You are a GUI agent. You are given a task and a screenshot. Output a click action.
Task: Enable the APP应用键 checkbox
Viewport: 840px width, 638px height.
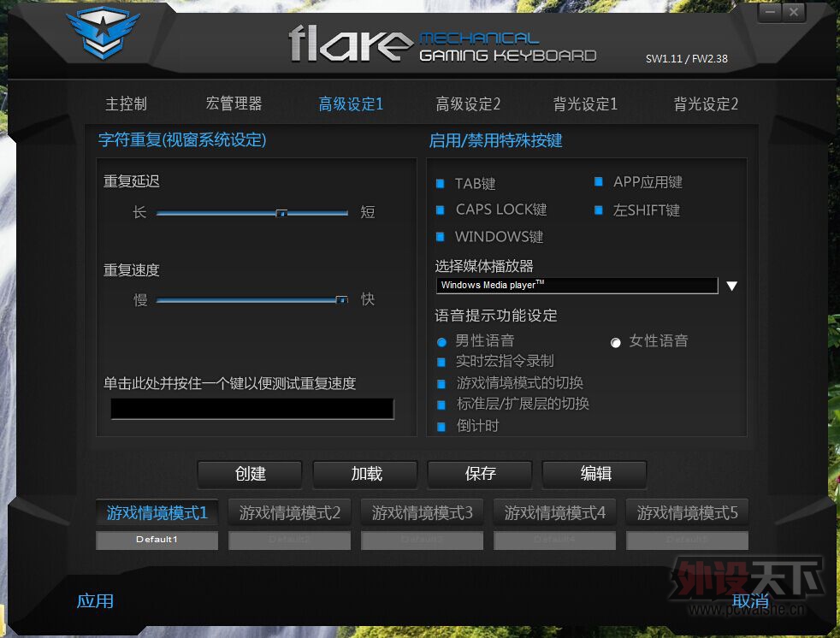(x=599, y=181)
